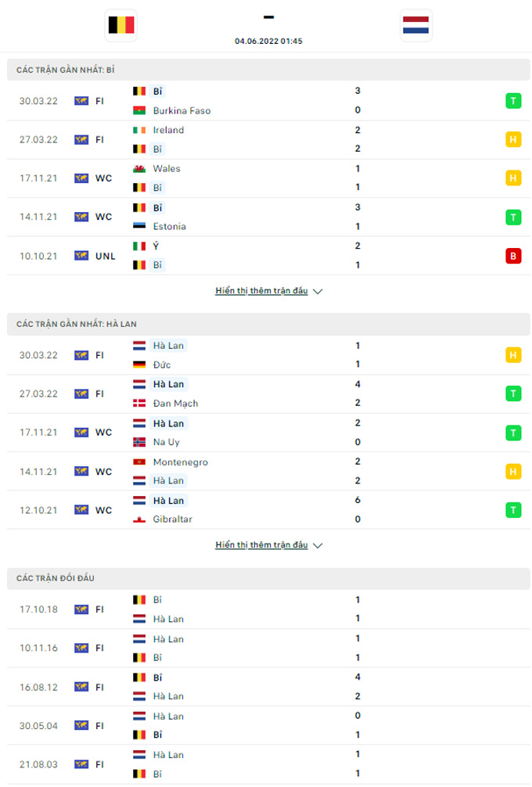Click the Na Uy team name
The width and height of the screenshot is (532, 787).
pyautogui.click(x=167, y=442)
